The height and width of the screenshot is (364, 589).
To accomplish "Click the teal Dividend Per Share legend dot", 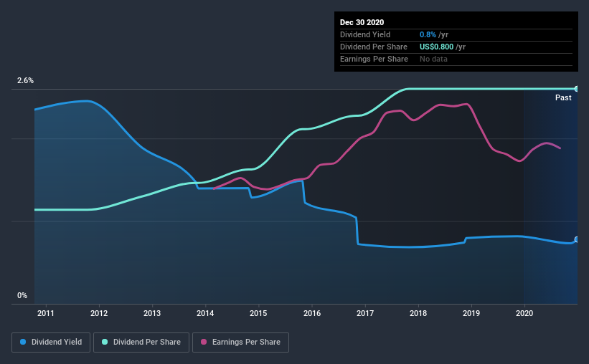I will [105, 342].
